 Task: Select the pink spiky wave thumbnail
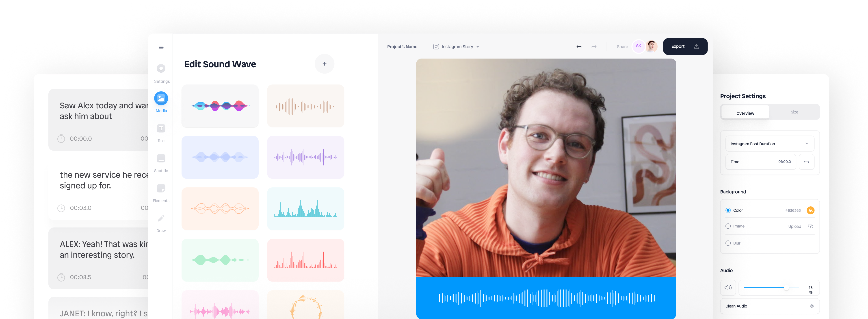click(x=220, y=305)
